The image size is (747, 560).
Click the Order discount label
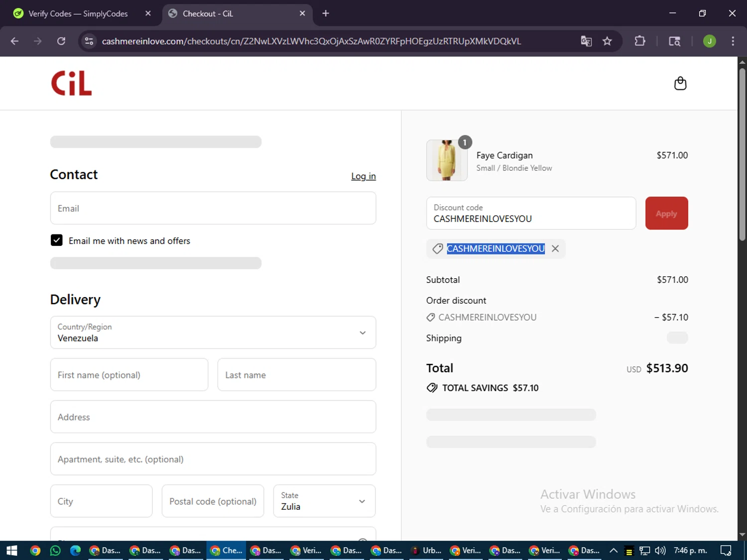(456, 301)
